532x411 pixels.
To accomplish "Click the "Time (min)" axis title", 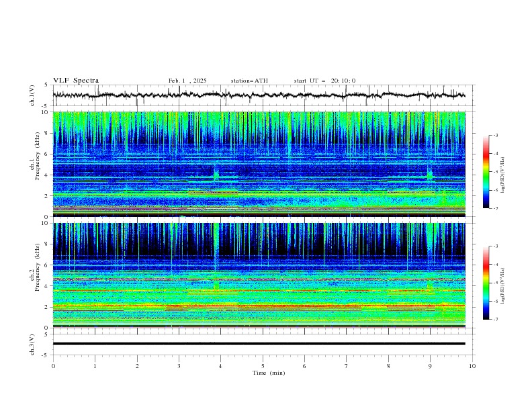I will coord(269,373).
